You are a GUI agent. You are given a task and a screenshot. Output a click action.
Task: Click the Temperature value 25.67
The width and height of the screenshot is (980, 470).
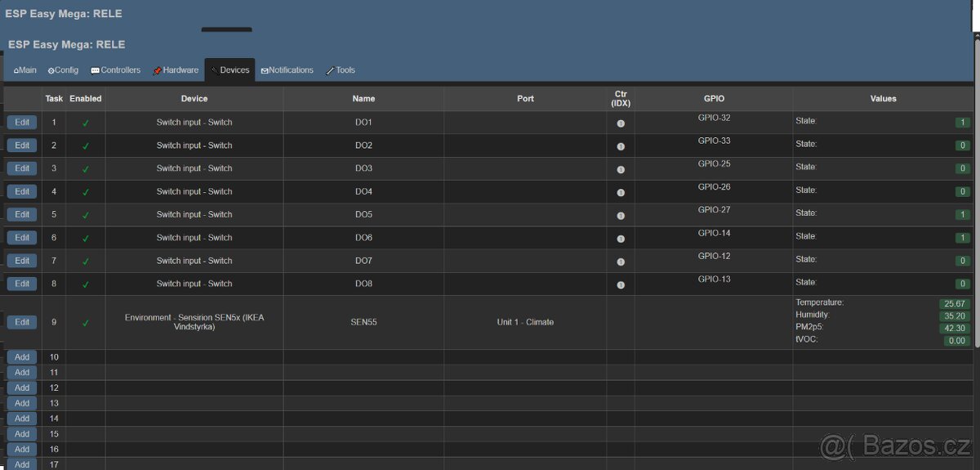click(x=953, y=304)
